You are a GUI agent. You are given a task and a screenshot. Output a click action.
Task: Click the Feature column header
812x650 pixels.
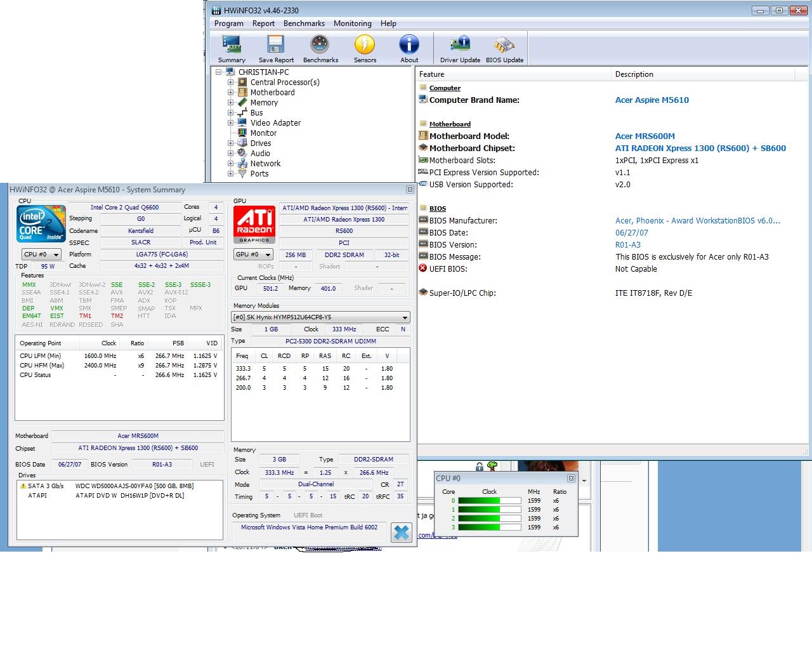[x=513, y=74]
